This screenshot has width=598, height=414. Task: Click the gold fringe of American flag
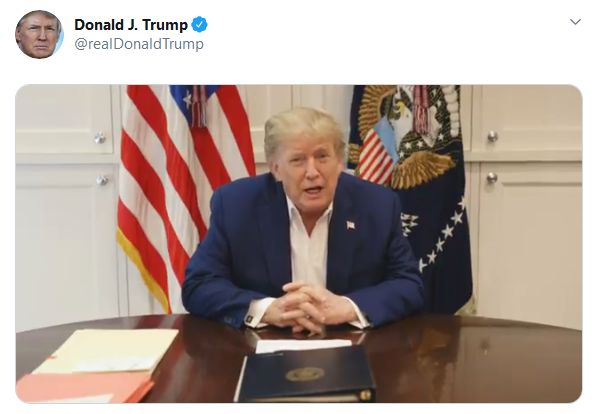coord(143,267)
